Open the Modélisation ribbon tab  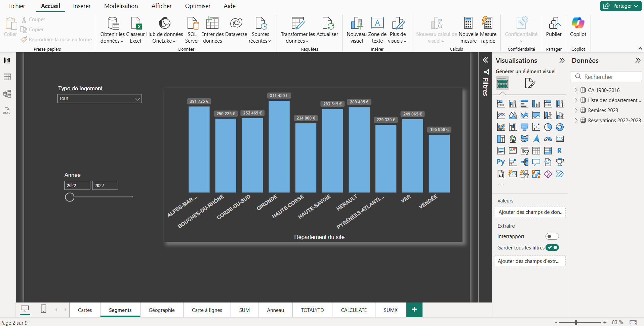121,6
